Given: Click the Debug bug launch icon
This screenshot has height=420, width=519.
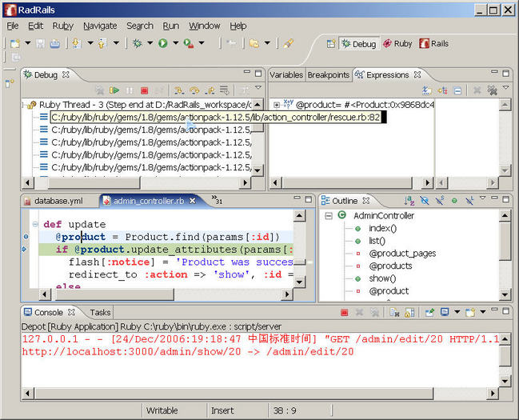Looking at the screenshot, I should 138,43.
